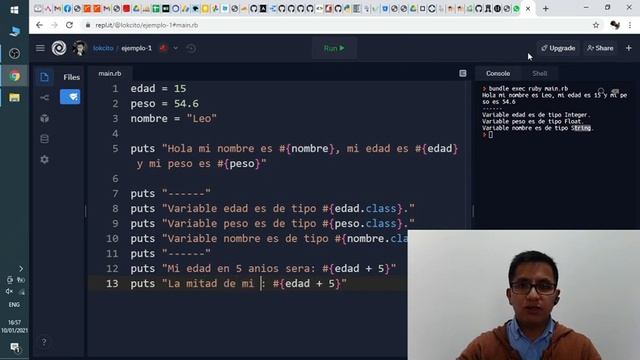Open the Windows Start menu
Viewport: 640px width, 360px height.
(x=14, y=10)
